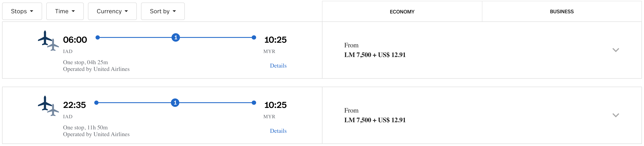644x146 pixels.
Task: Select the Business cabin tab
Action: click(x=562, y=12)
